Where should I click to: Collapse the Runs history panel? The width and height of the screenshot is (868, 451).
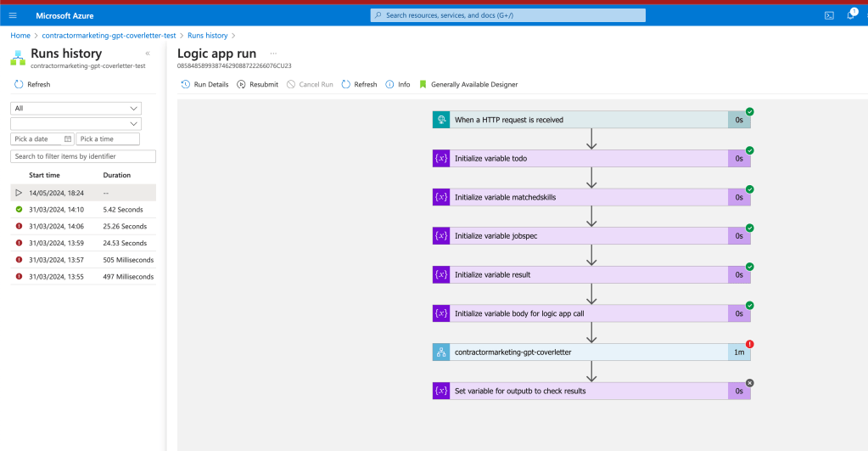pos(148,54)
